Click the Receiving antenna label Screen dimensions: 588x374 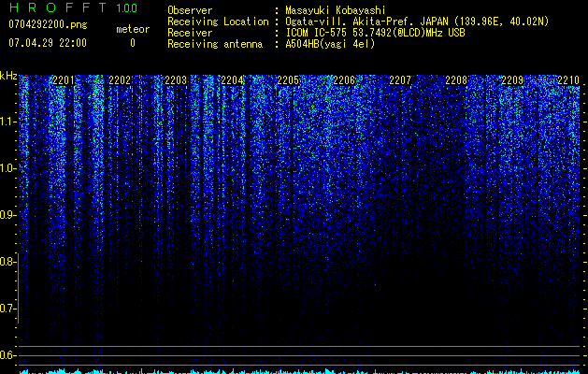point(215,44)
